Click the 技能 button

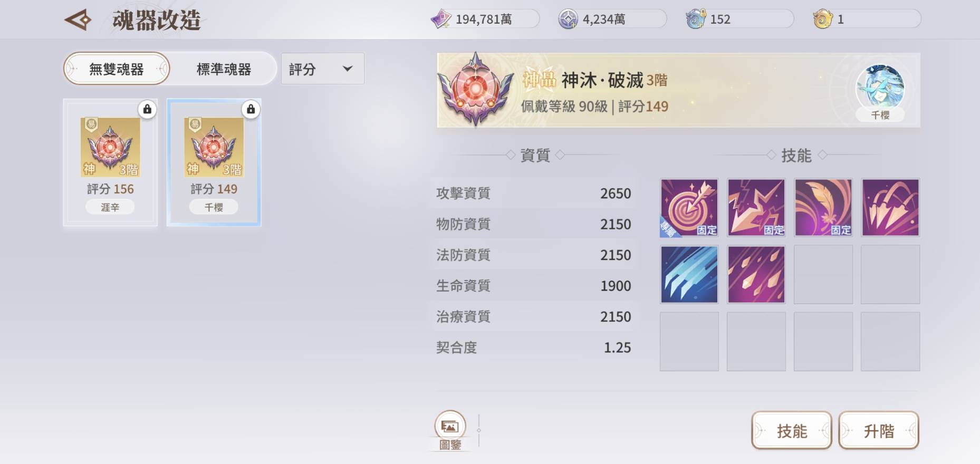(x=791, y=431)
